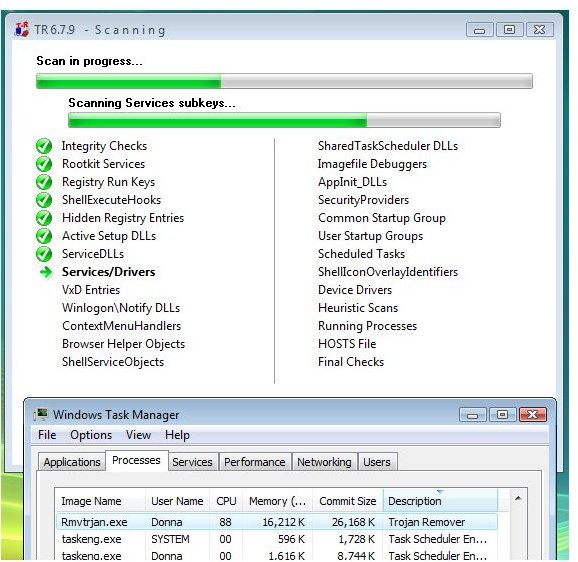Click the 26,168 K commit size value
The height and width of the screenshot is (562, 578).
[x=353, y=522]
